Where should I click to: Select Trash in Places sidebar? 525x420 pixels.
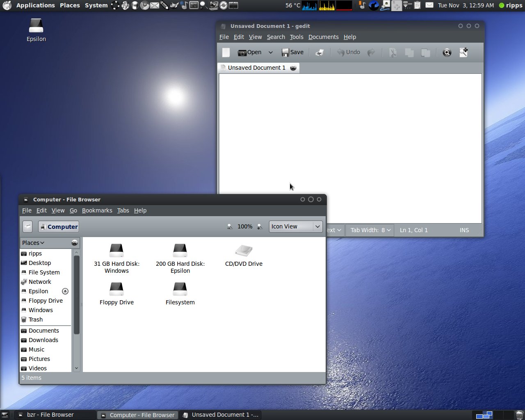(46, 320)
